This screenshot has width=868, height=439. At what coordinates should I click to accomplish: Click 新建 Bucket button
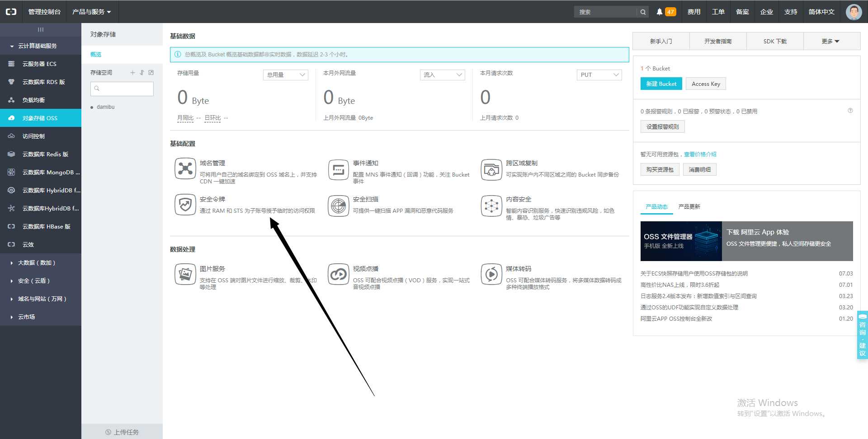(661, 84)
